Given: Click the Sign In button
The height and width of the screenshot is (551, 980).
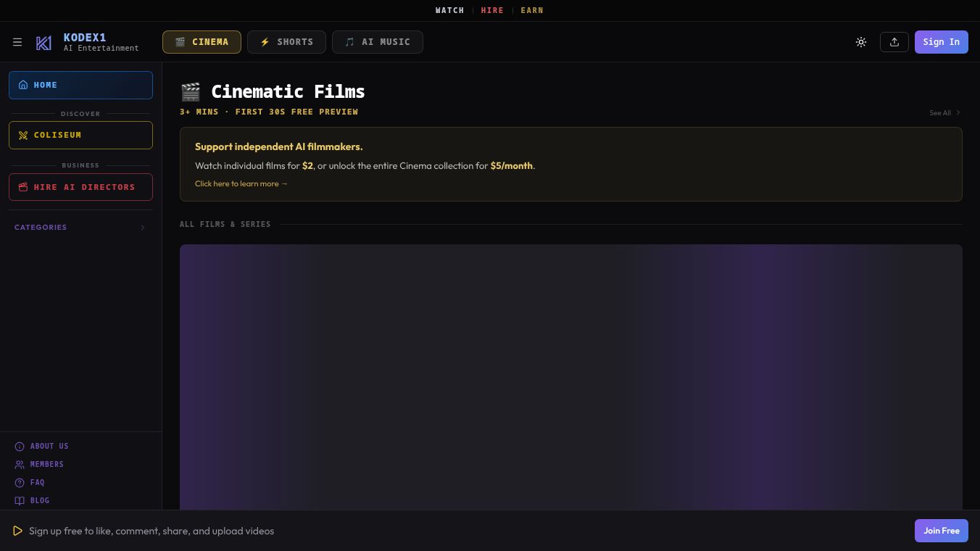Looking at the screenshot, I should (942, 42).
